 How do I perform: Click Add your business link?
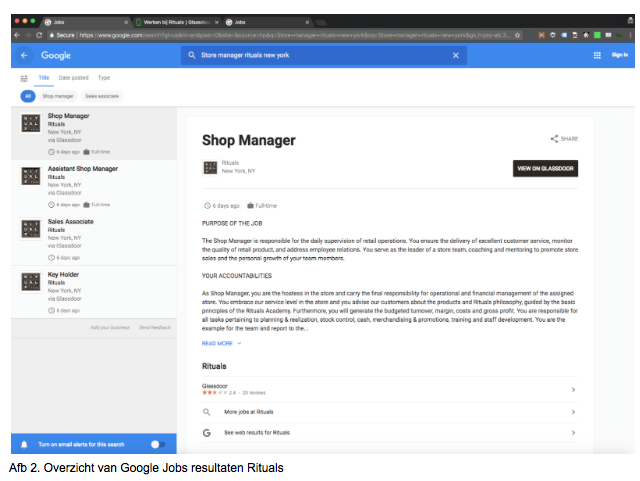click(x=110, y=327)
